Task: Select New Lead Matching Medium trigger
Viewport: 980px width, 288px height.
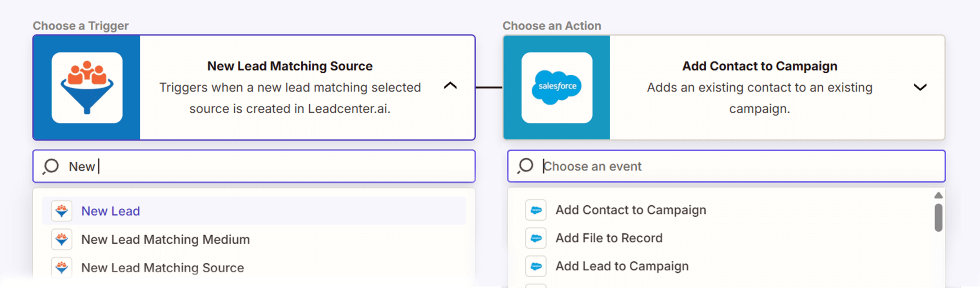Action: tap(254, 239)
